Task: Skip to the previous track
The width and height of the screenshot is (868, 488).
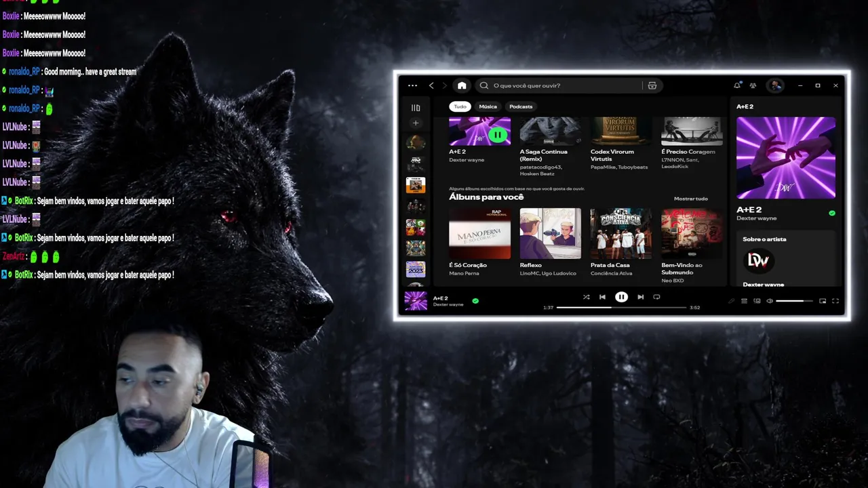Action: 602,297
